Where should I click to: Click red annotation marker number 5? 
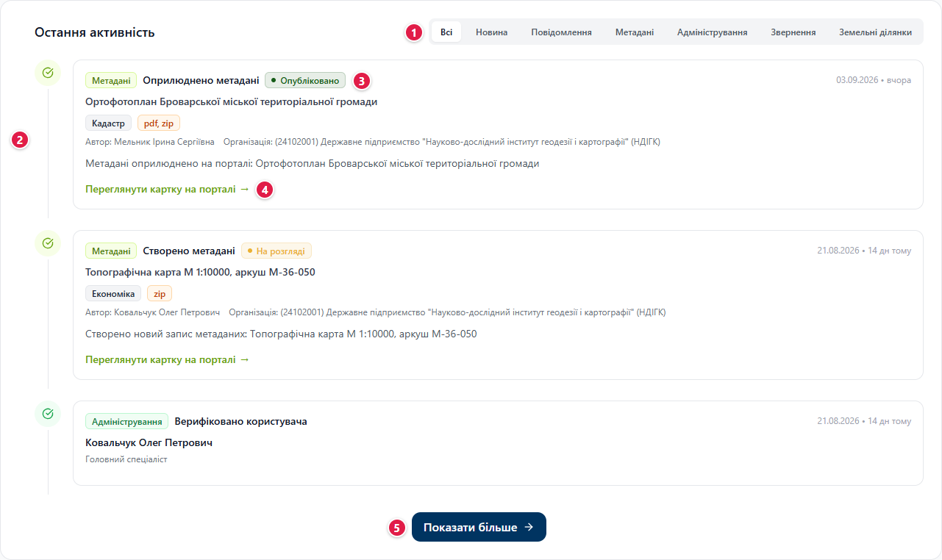(x=397, y=528)
